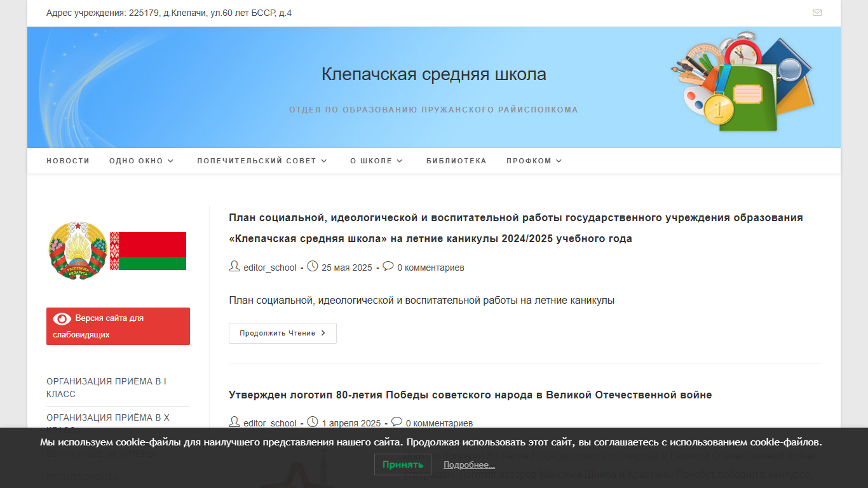Image resolution: width=868 pixels, height=488 pixels.
Task: Click second post's 0 комментариев link
Action: (439, 423)
